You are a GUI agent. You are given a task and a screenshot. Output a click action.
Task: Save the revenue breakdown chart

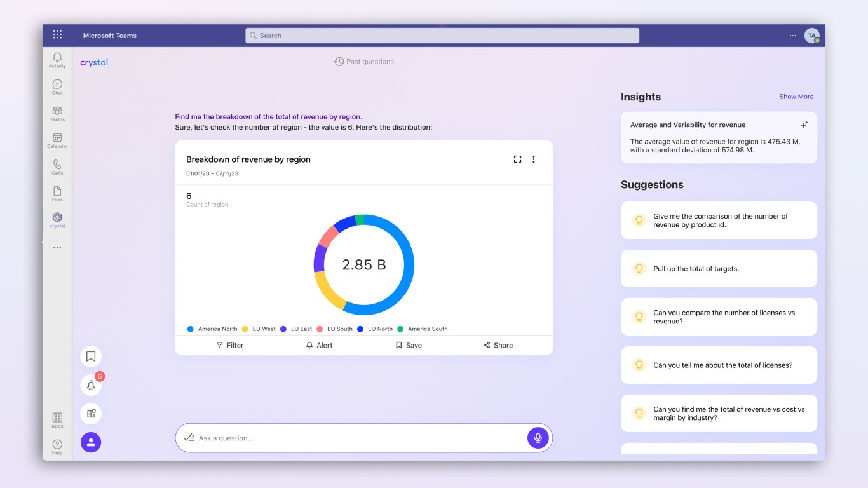tap(409, 345)
